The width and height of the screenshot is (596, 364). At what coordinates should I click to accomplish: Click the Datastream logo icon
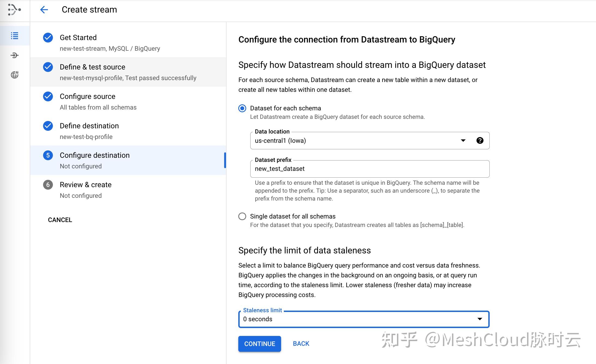coord(14,10)
